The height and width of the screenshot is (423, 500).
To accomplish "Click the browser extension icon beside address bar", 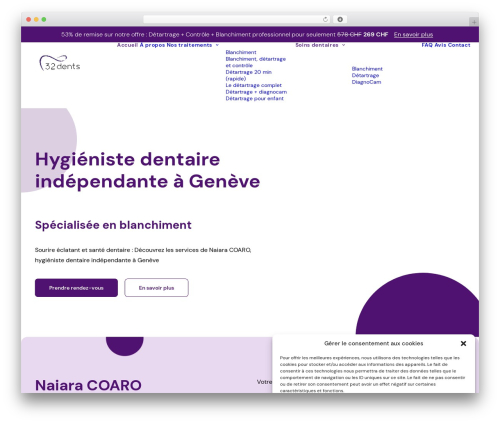I will pos(340,19).
